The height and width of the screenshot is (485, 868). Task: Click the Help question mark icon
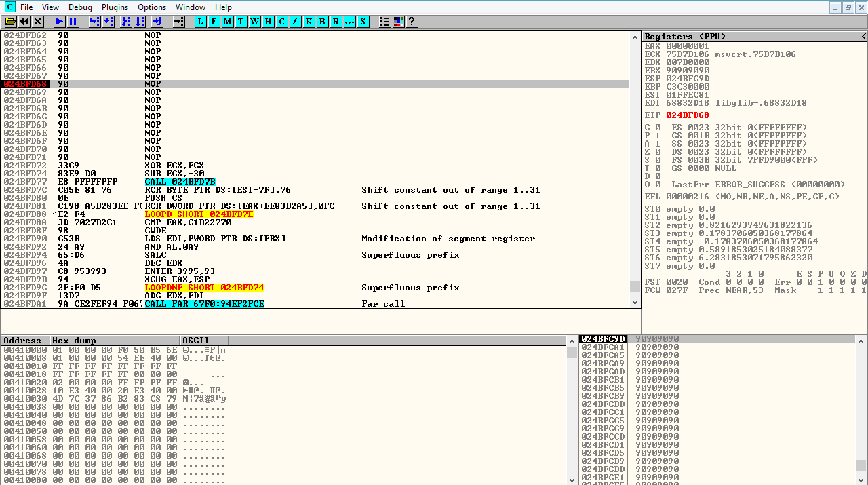pyautogui.click(x=412, y=22)
